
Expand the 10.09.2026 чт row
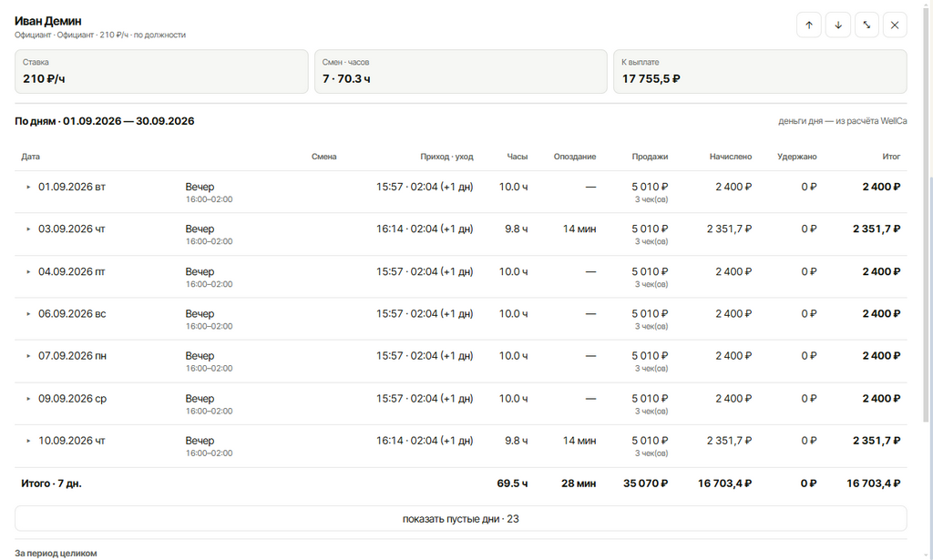(28, 441)
